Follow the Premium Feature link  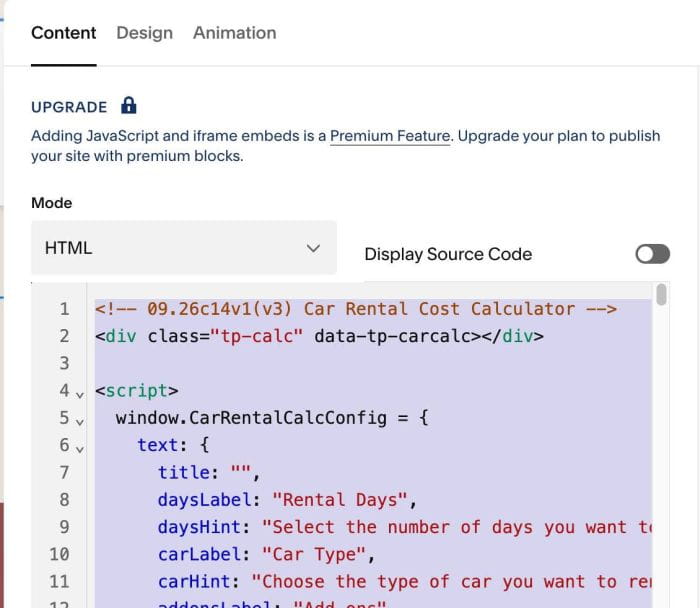pos(390,136)
